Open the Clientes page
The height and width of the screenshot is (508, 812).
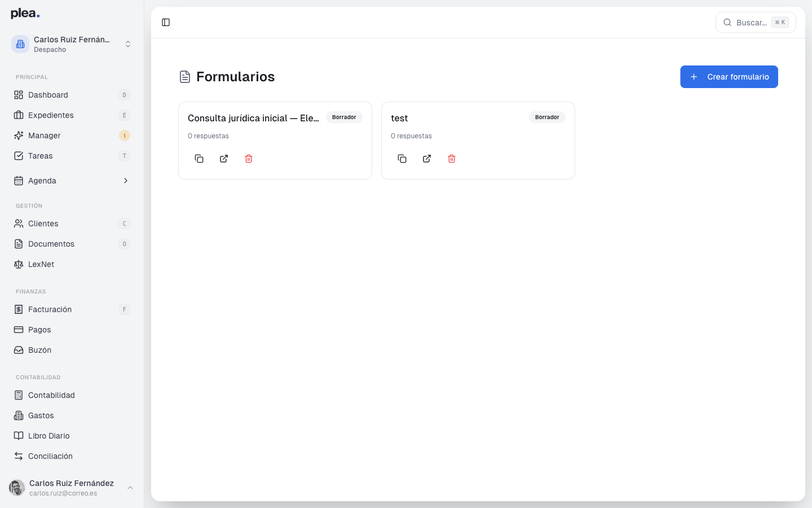(72, 224)
